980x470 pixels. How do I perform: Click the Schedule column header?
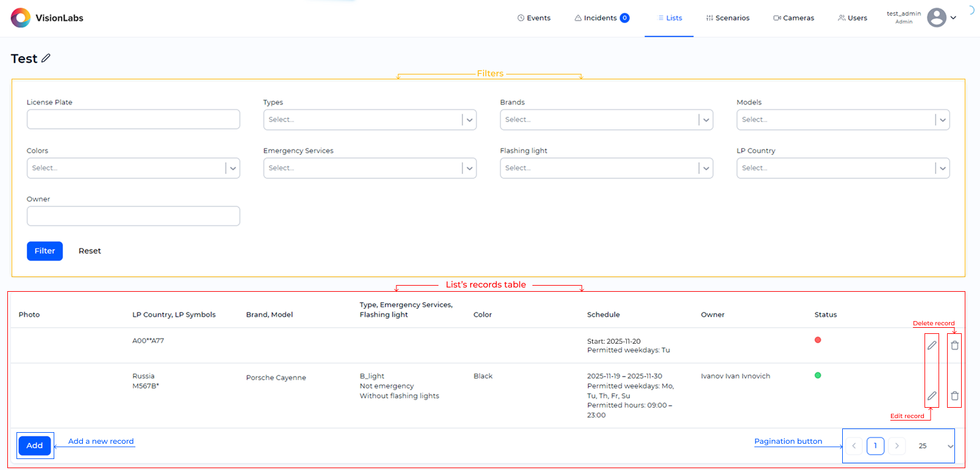click(603, 315)
